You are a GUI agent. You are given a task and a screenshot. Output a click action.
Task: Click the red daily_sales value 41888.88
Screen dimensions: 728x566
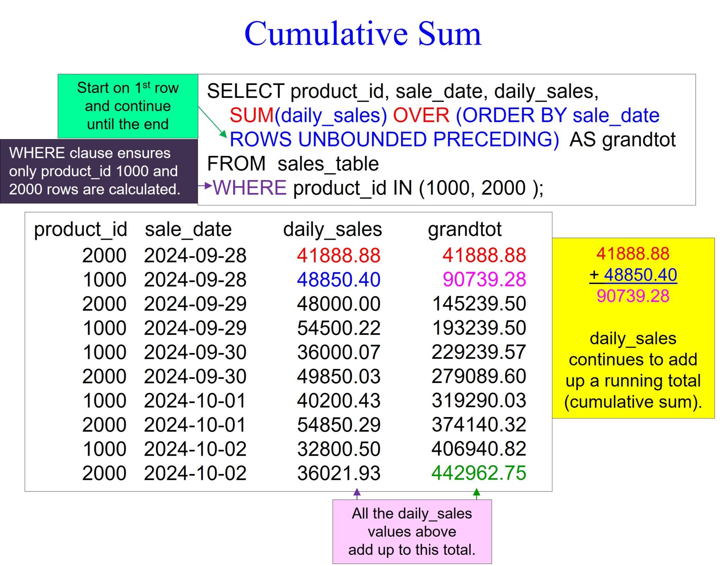coord(339,255)
